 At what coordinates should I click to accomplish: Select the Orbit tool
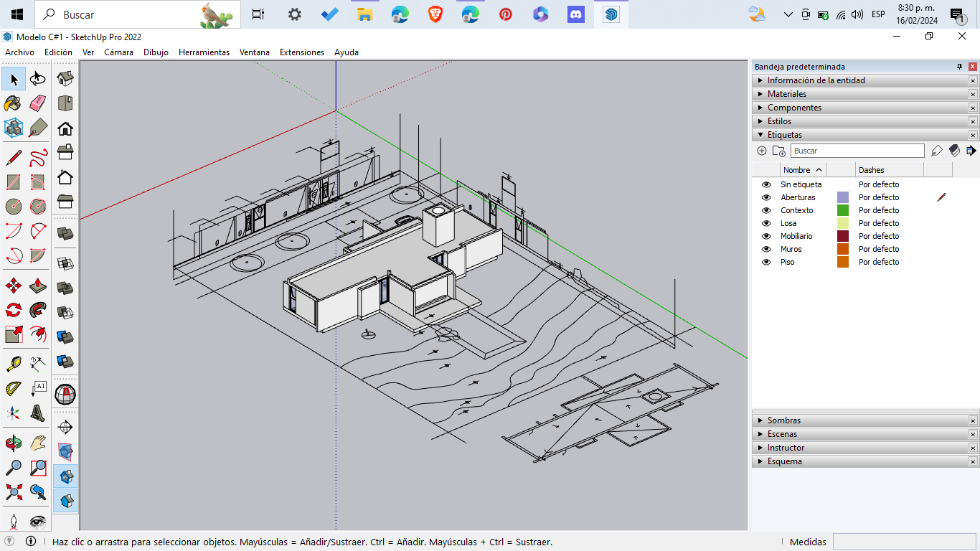click(13, 443)
